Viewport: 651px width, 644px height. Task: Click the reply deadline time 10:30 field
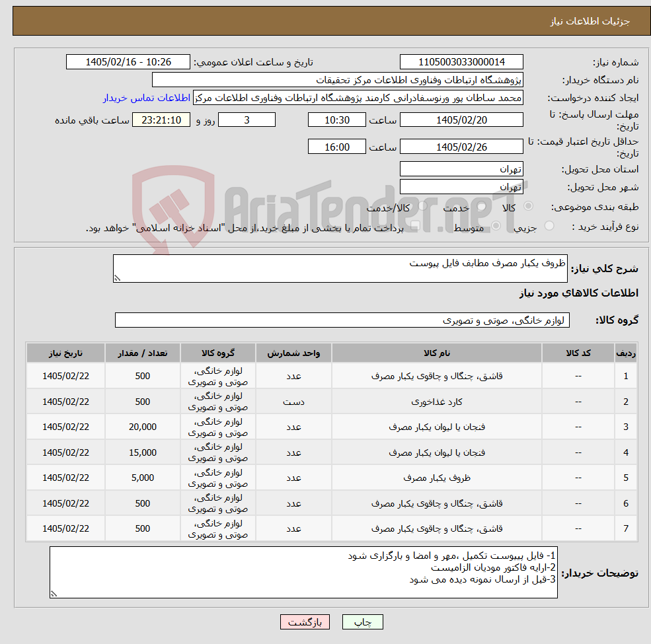336,120
